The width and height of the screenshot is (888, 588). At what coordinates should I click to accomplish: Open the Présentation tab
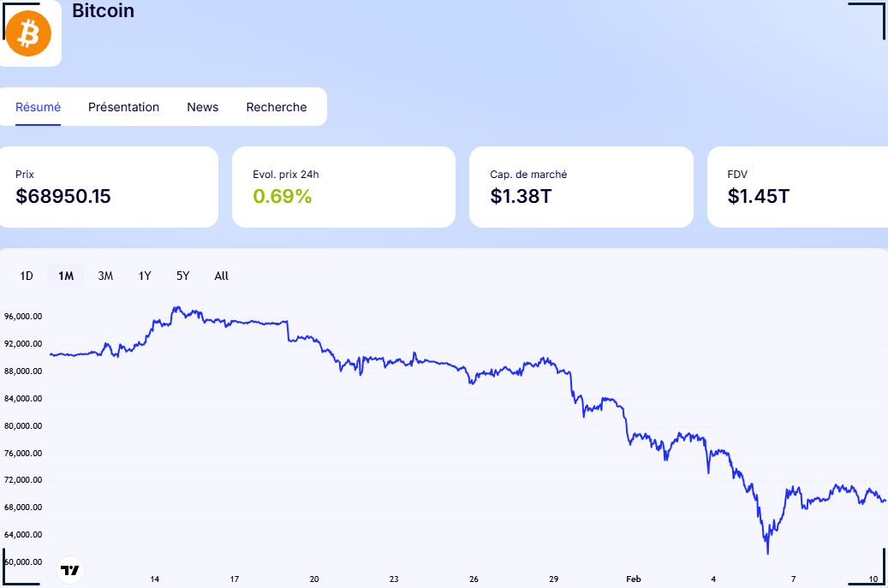click(123, 107)
